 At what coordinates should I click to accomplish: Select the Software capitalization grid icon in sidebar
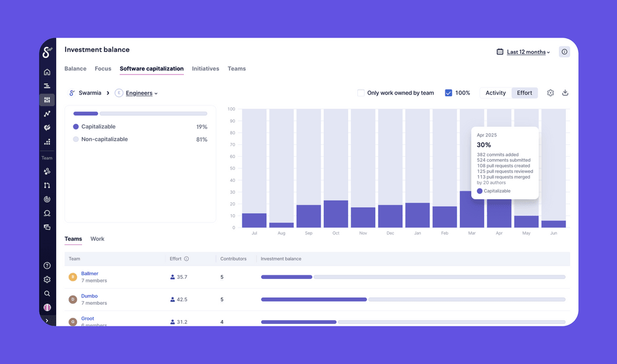tap(47, 99)
